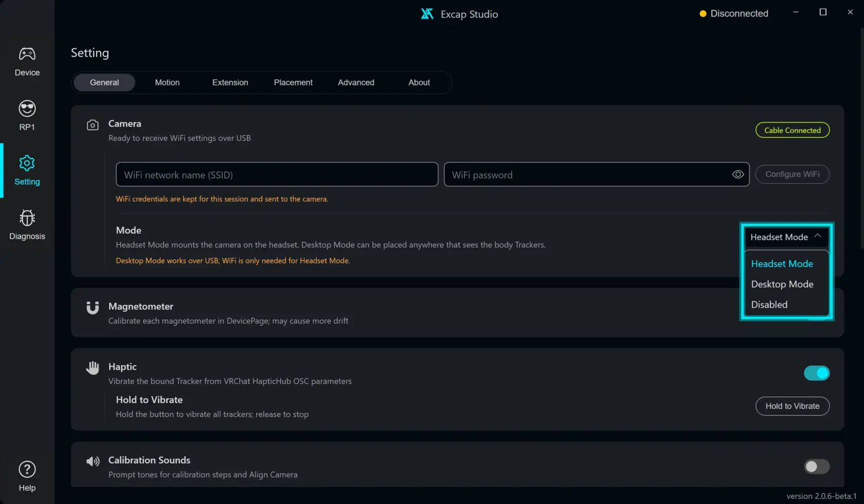This screenshot has width=864, height=504.
Task: Open the About tab
Action: coord(419,82)
